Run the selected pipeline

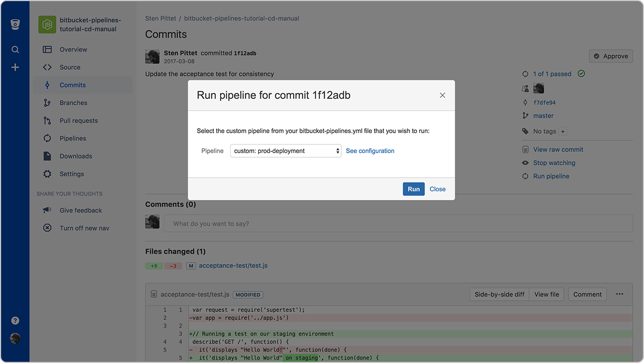pyautogui.click(x=413, y=188)
